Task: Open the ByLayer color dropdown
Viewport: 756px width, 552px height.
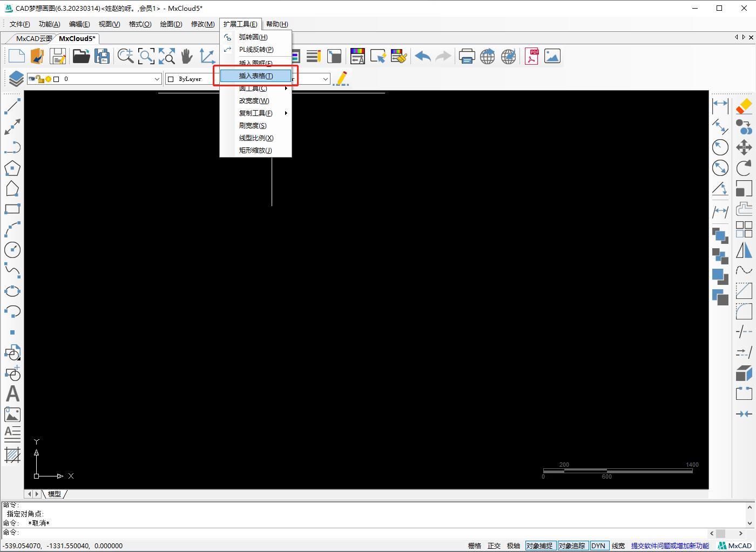Action: click(192, 79)
